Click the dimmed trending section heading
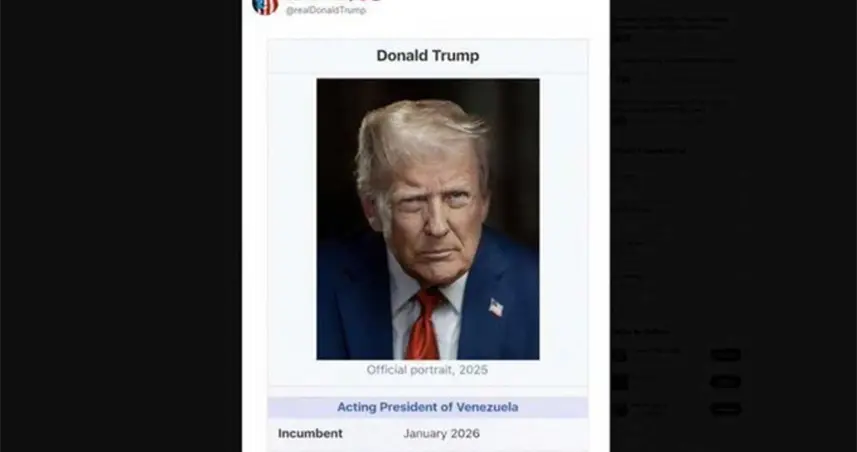 [x=649, y=151]
